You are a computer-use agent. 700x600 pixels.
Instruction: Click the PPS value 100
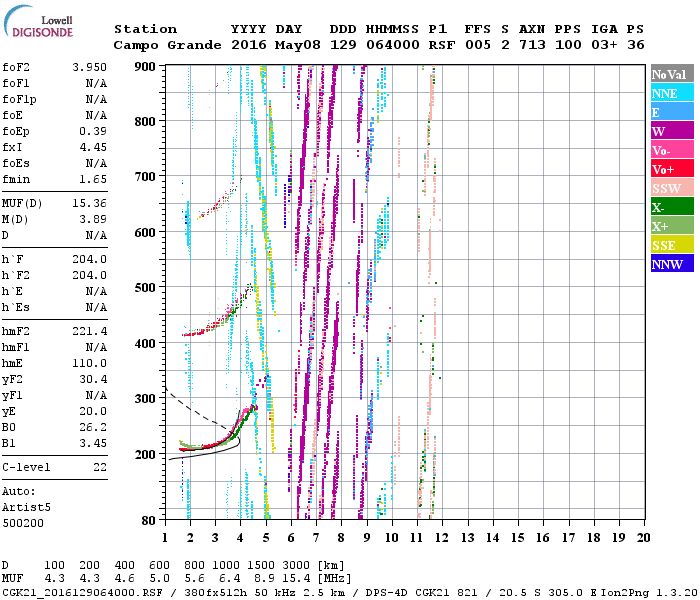(x=568, y=45)
